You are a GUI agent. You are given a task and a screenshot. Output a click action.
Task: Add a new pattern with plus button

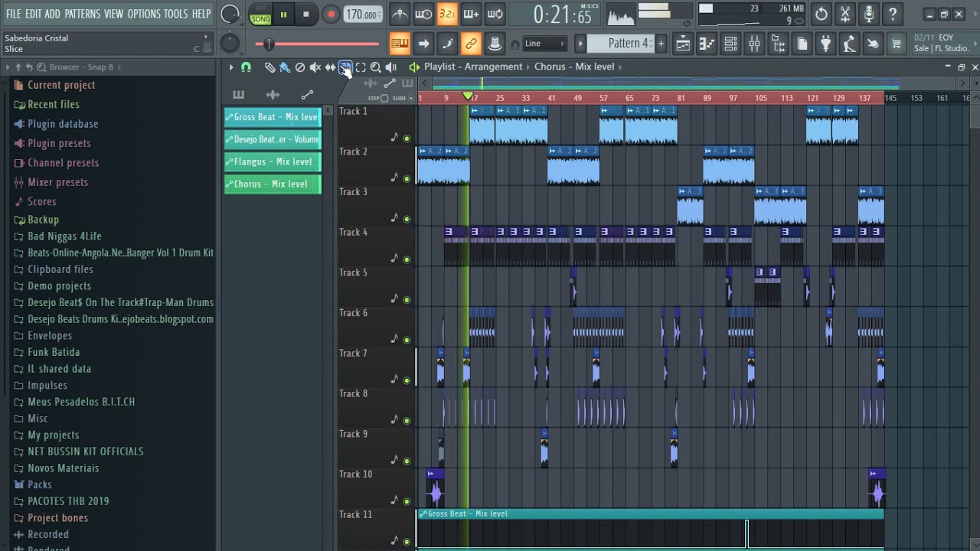click(661, 44)
